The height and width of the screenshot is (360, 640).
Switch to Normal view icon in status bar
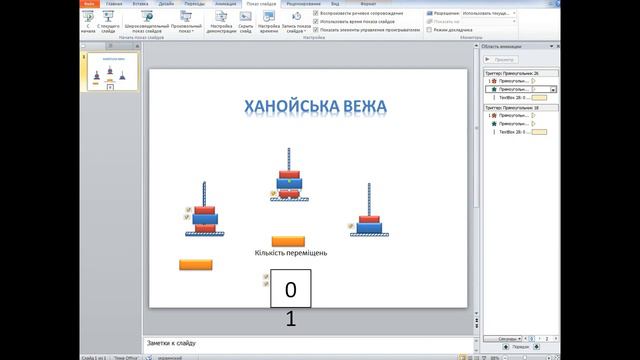[x=462, y=358]
